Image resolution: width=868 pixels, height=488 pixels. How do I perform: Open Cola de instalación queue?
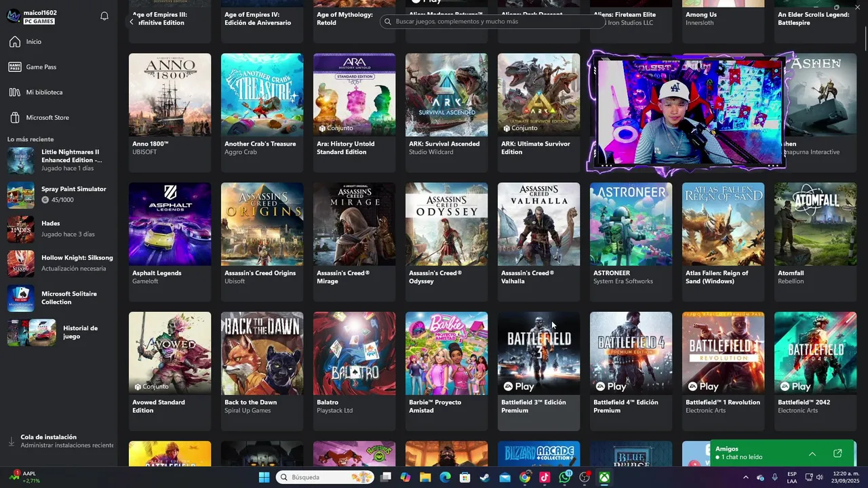60,441
